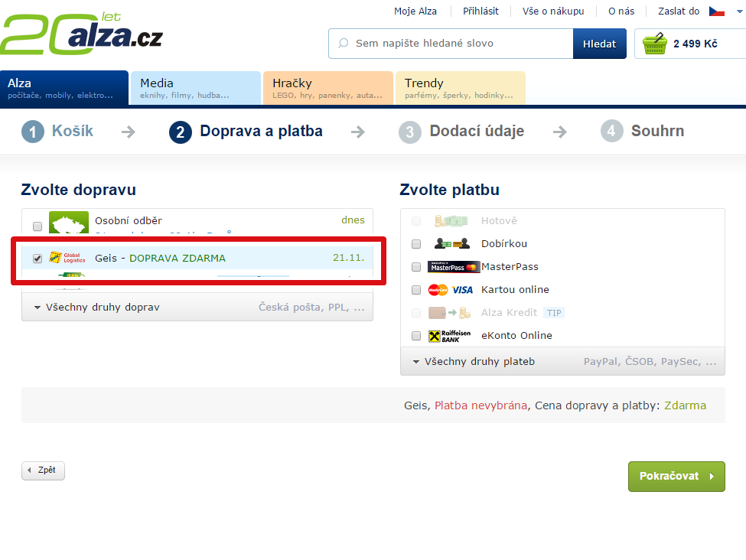
Task: Open the Hračky category tab
Action: coord(327,88)
